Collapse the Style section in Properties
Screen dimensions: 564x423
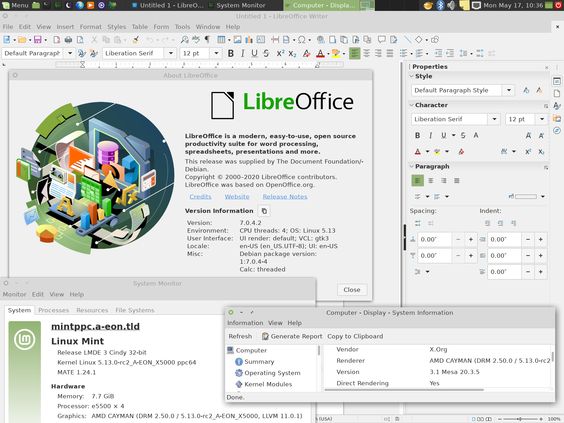(412, 76)
